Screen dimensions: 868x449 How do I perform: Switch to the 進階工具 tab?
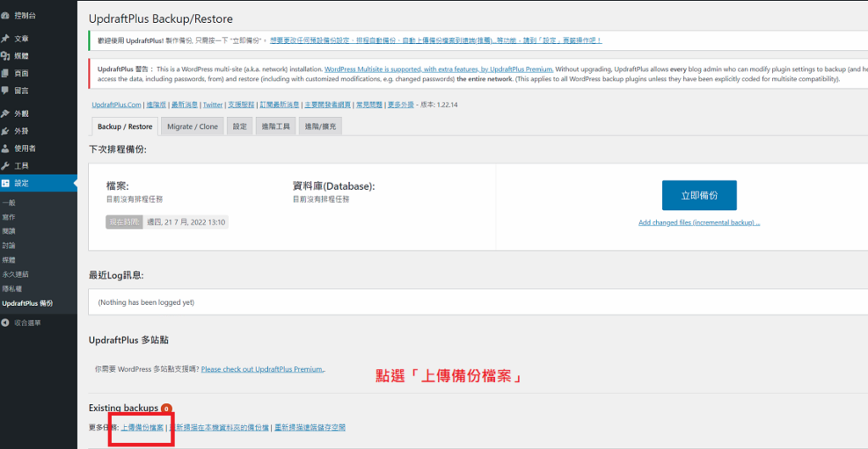[x=275, y=126]
